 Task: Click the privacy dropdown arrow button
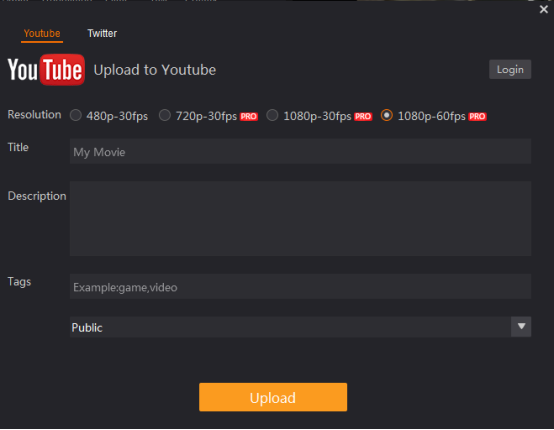[521, 326]
